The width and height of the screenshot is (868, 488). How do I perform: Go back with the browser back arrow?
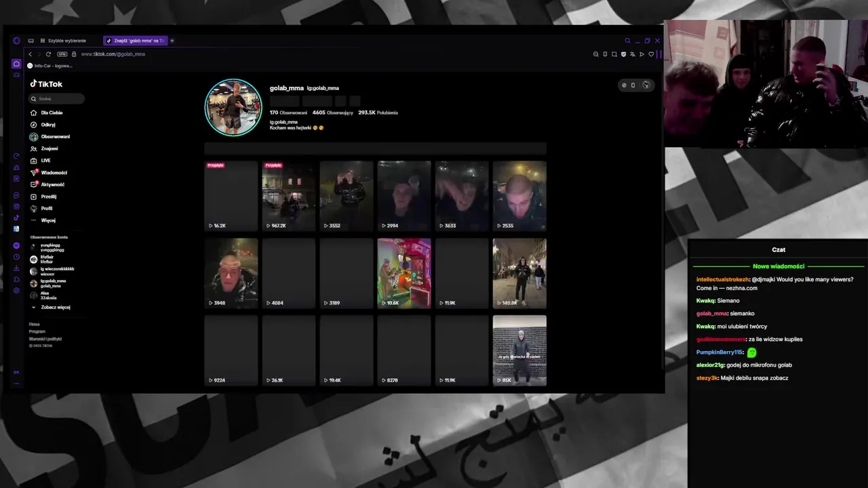tap(30, 54)
